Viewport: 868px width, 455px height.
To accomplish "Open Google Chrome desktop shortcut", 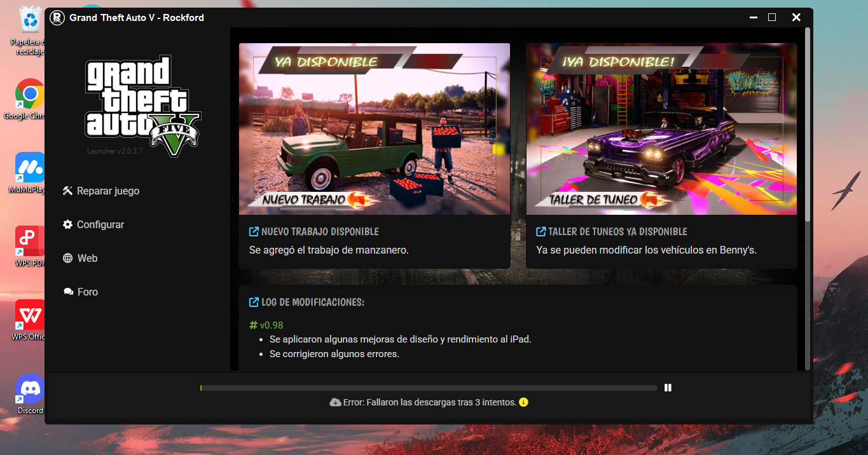I will pos(29,95).
